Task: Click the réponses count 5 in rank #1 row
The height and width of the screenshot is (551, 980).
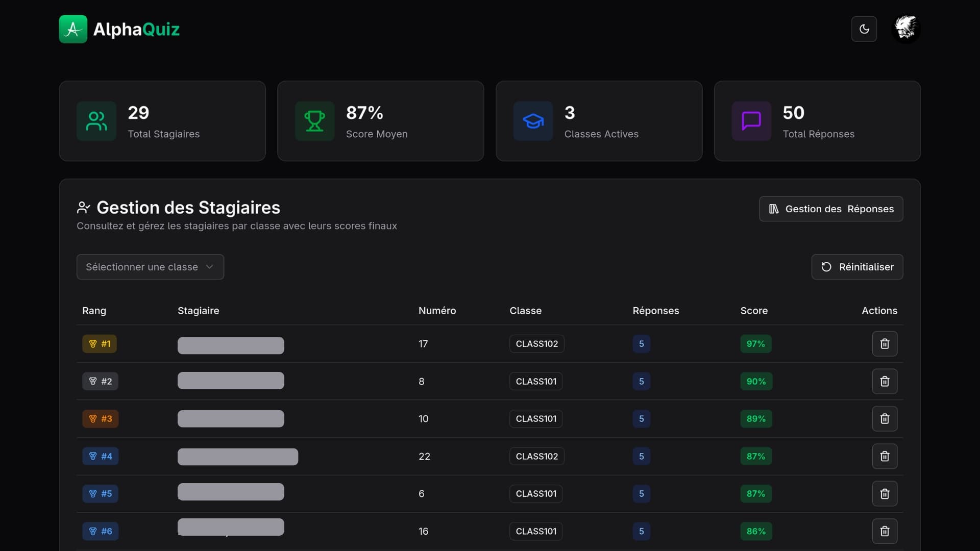Action: 641,344
